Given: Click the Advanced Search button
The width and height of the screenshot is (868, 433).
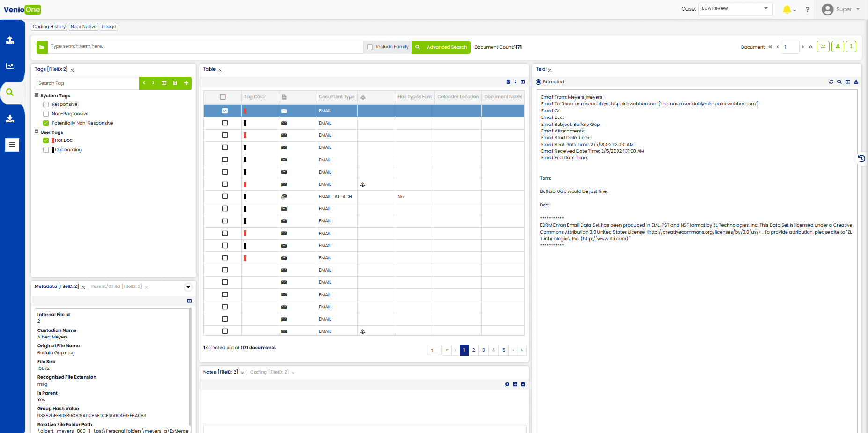Looking at the screenshot, I should click(441, 47).
